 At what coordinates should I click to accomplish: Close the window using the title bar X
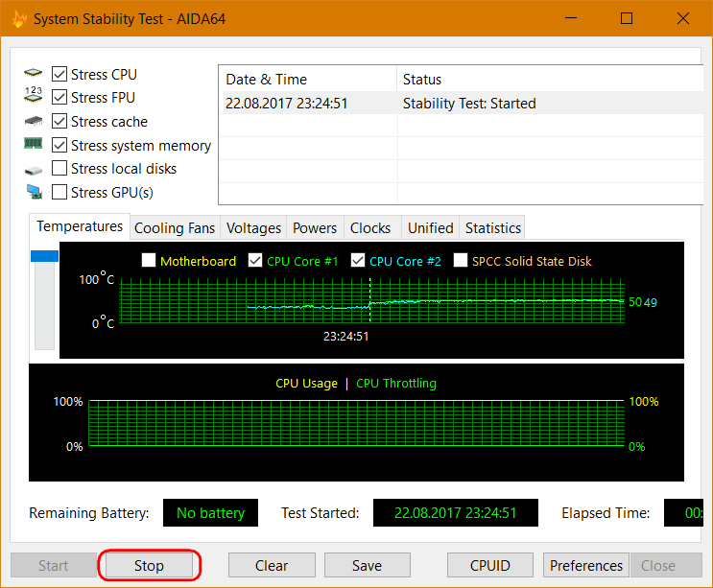tap(683, 18)
